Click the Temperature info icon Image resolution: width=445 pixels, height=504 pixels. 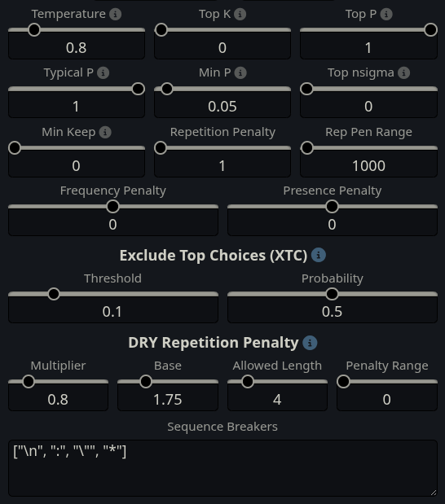[115, 14]
